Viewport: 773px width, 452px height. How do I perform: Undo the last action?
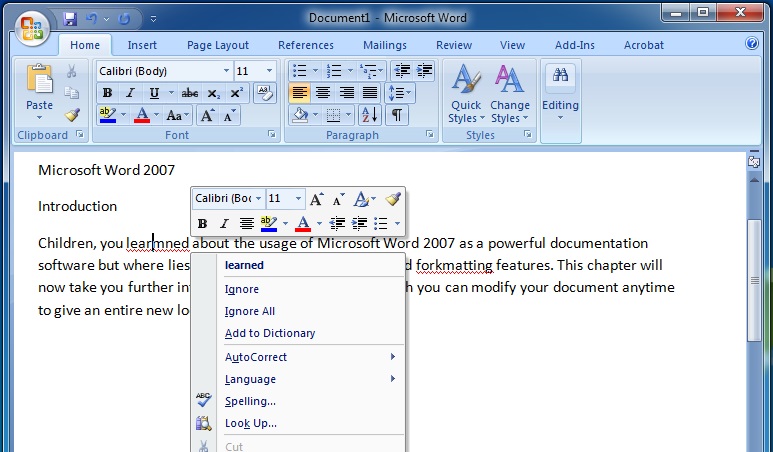92,19
